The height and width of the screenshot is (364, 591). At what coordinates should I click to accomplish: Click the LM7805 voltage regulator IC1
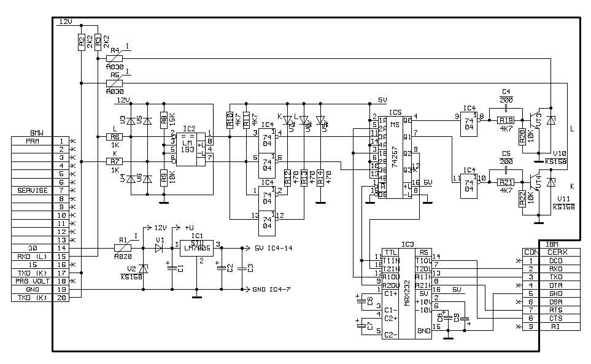pos(197,248)
